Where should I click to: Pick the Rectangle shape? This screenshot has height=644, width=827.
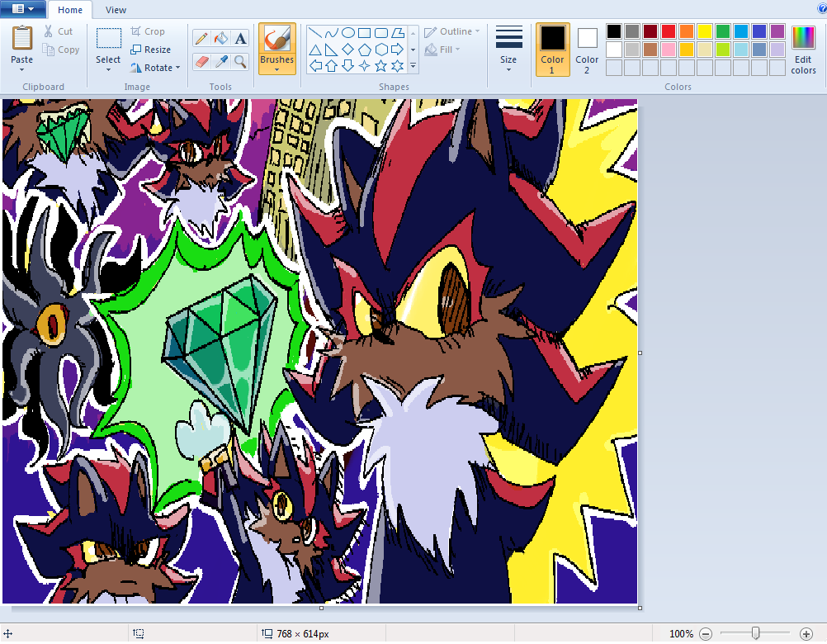click(x=365, y=33)
